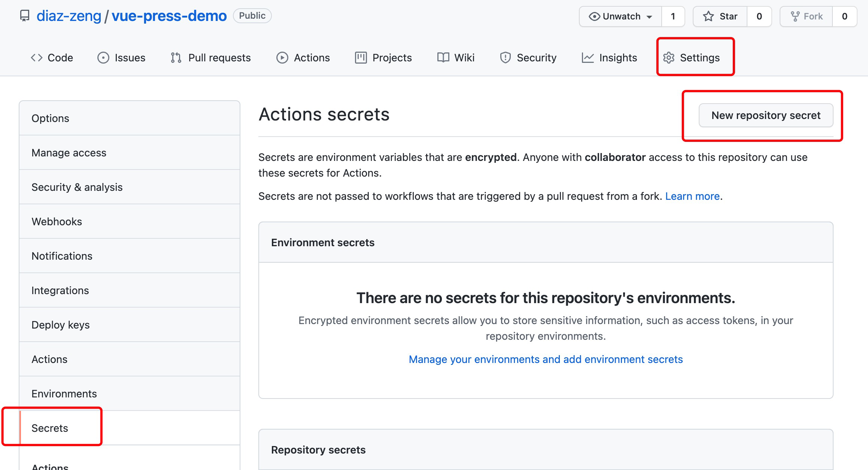Image resolution: width=868 pixels, height=470 pixels.
Task: Click the Unwatch button
Action: click(620, 16)
